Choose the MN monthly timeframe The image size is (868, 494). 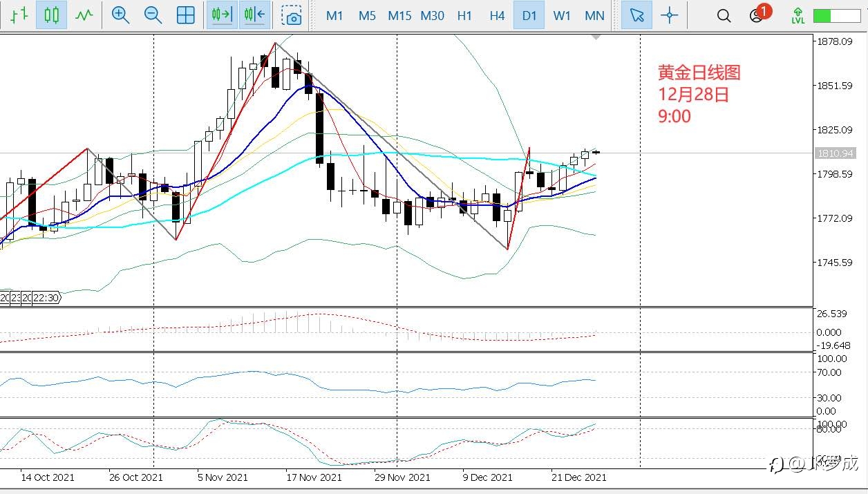(x=594, y=15)
